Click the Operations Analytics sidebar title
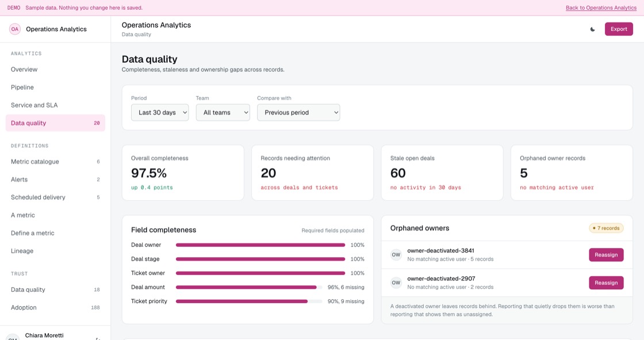Screen dimensions: 644x340 point(56,29)
